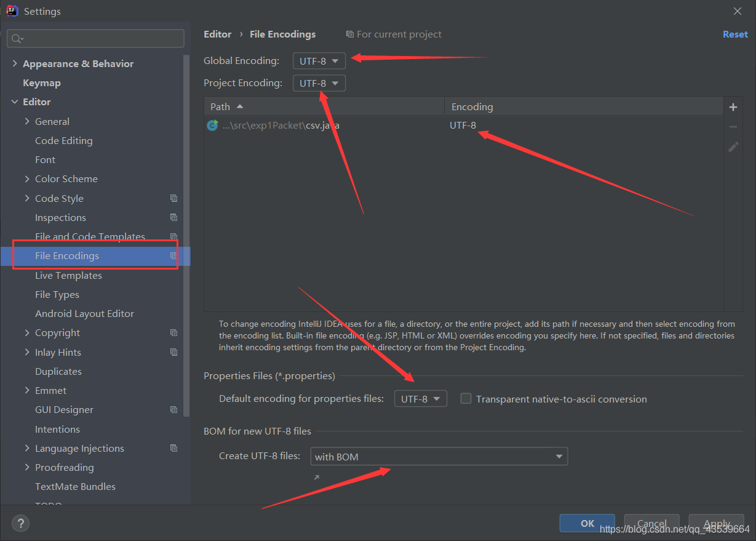Expand the Language Injections node arrow

click(x=27, y=448)
